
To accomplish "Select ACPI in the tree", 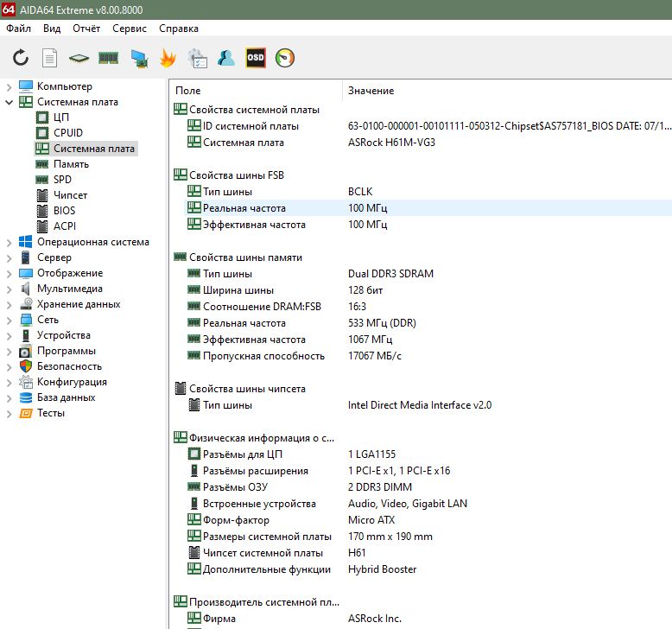I will click(x=64, y=226).
